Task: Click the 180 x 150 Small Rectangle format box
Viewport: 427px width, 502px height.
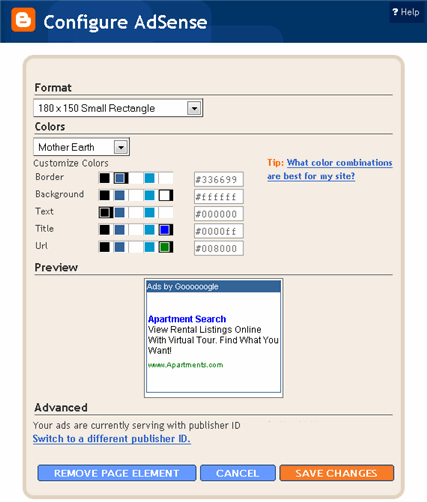Action: [118, 108]
